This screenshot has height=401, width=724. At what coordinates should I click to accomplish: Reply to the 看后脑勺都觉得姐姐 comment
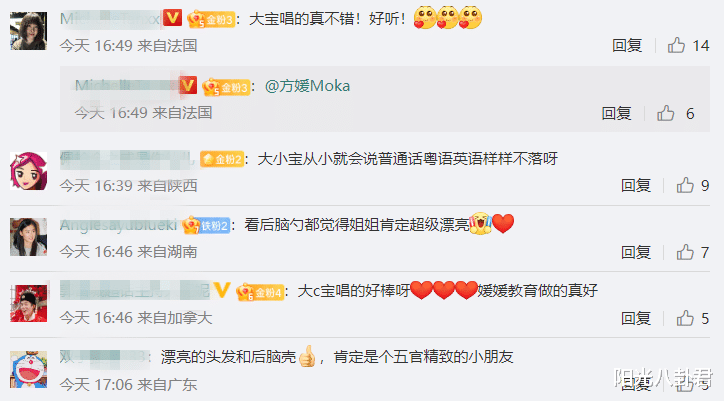tap(636, 252)
